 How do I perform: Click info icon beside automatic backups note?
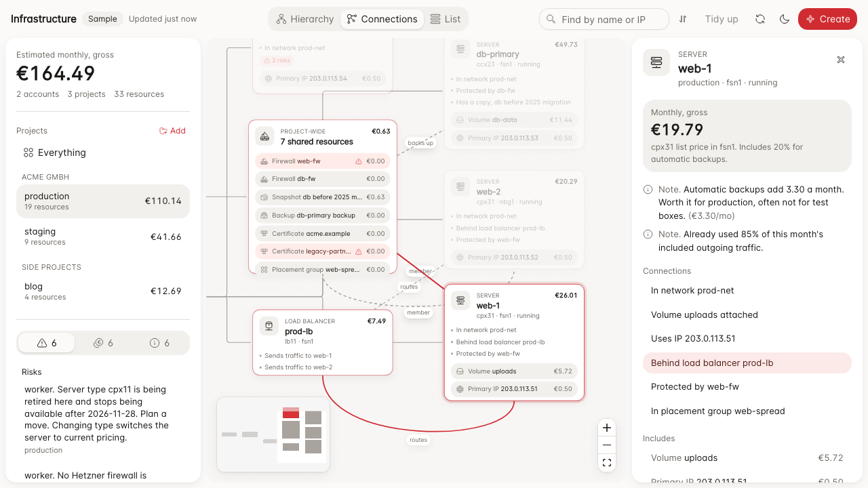point(648,190)
